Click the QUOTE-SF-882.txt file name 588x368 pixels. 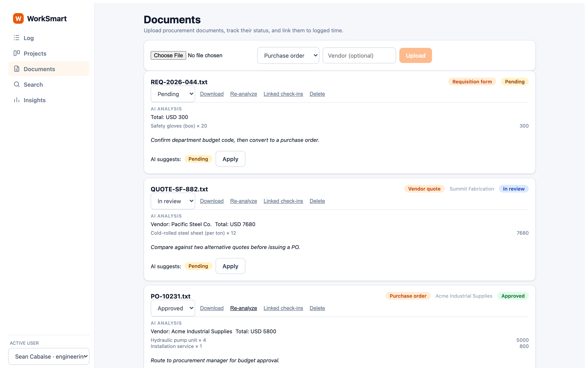[179, 189]
